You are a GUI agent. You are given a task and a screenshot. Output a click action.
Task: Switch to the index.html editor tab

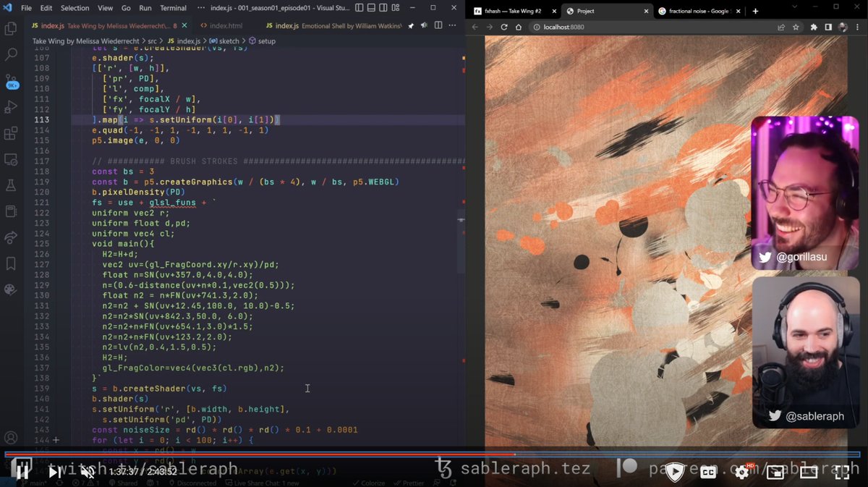pyautogui.click(x=221, y=25)
